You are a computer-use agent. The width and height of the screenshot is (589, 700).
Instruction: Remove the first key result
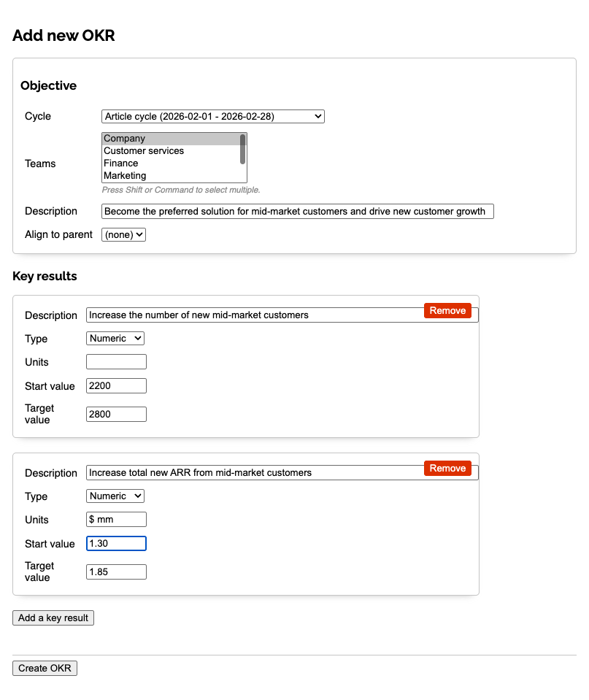[x=447, y=310]
